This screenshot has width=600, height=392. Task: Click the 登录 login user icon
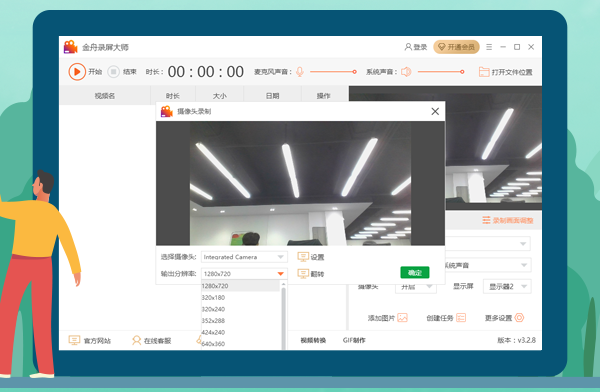pyautogui.click(x=408, y=47)
